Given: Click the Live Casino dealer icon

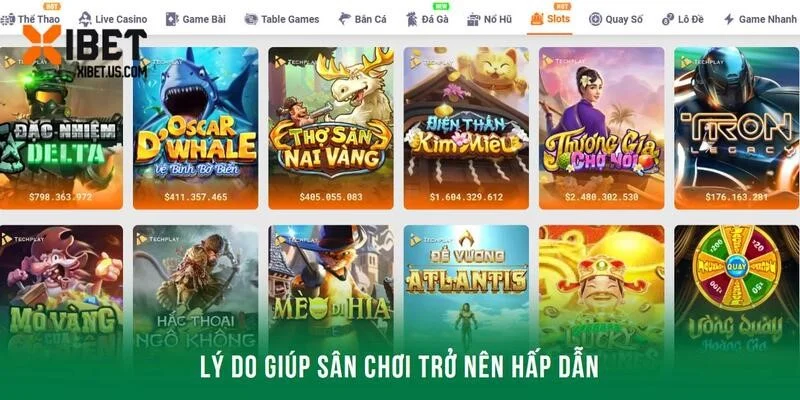Looking at the screenshot, I should 85,19.
